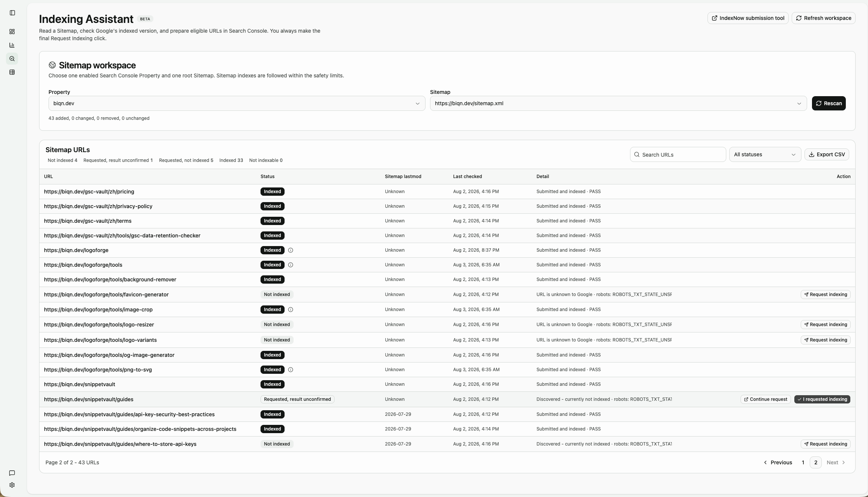Click info icon beside logoforge Indexed badge

coord(291,250)
